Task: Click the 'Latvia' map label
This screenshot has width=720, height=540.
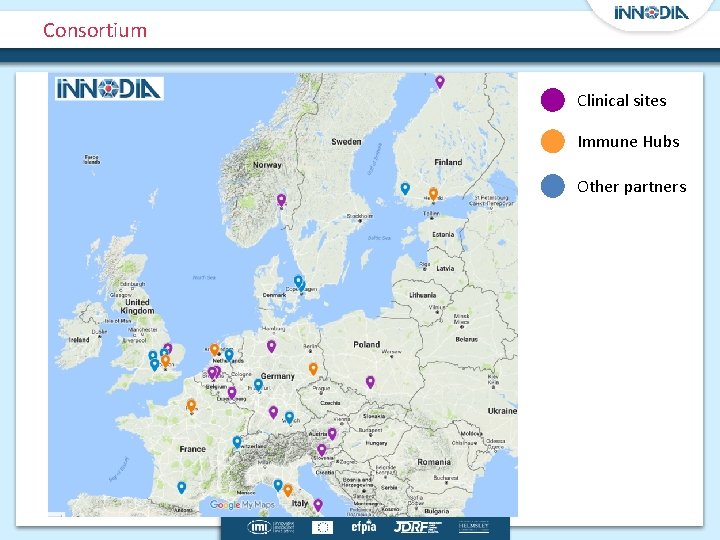Action: coord(445,269)
